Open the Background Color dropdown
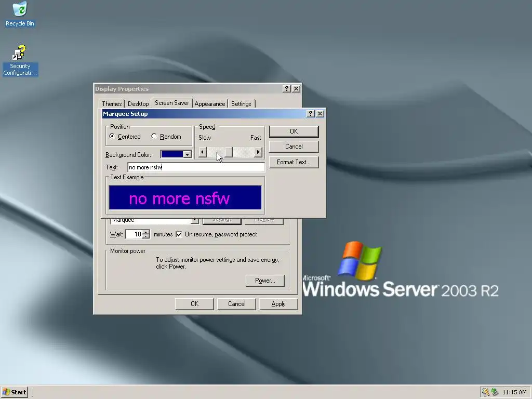The width and height of the screenshot is (532, 399). pyautogui.click(x=187, y=155)
